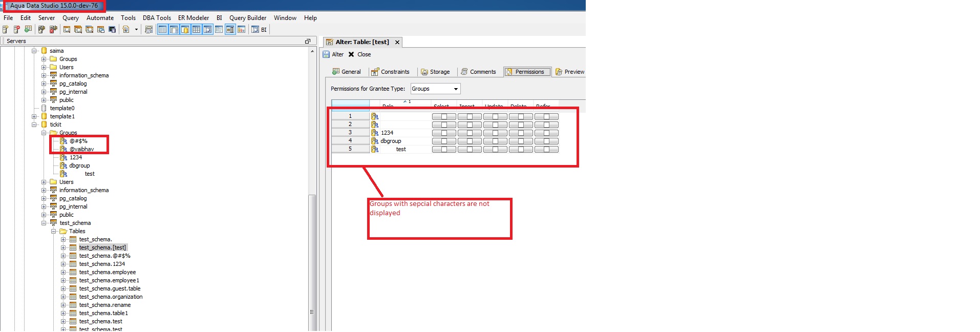980x332 pixels.
Task: Toggle Delete permission for dbgroup
Action: [521, 141]
